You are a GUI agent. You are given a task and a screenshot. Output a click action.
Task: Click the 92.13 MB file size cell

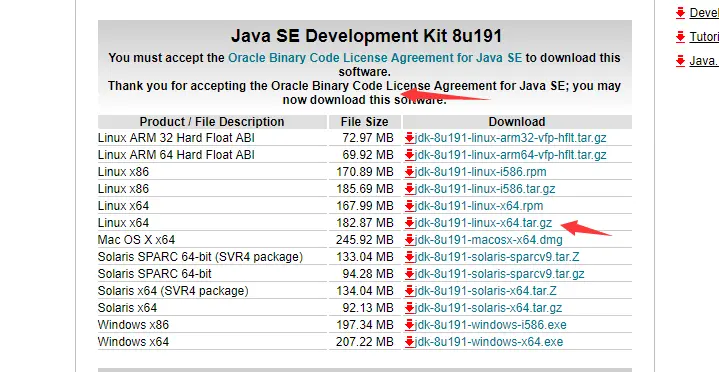(x=368, y=308)
